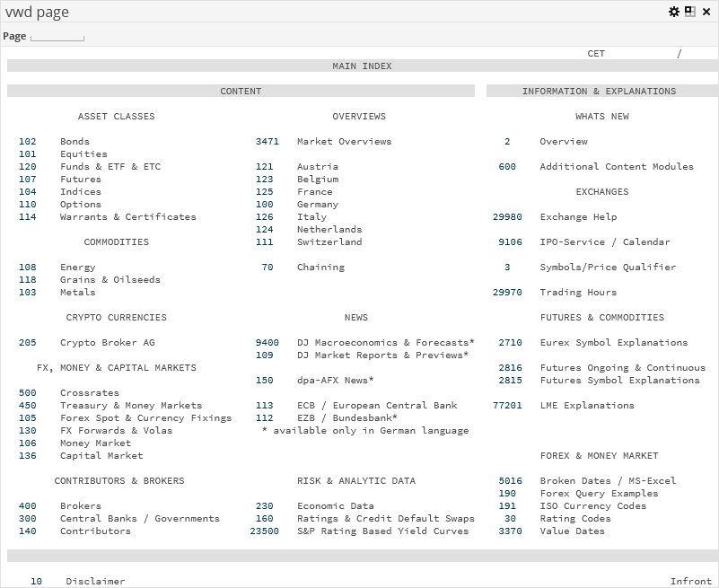Open DJ Macroeconomics & Forecasts news
The image size is (719, 588).
pos(385,343)
